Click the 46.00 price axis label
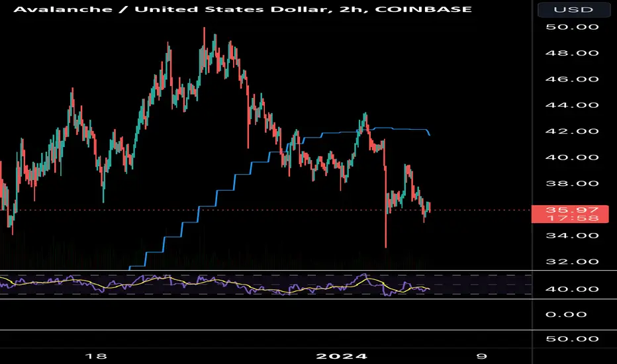This screenshot has height=364, width=617. (x=572, y=79)
